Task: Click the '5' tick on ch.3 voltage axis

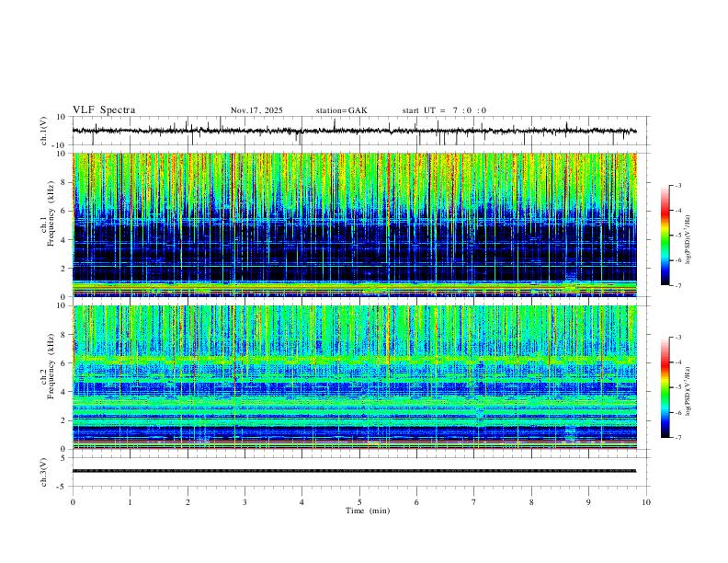Action: (64, 458)
